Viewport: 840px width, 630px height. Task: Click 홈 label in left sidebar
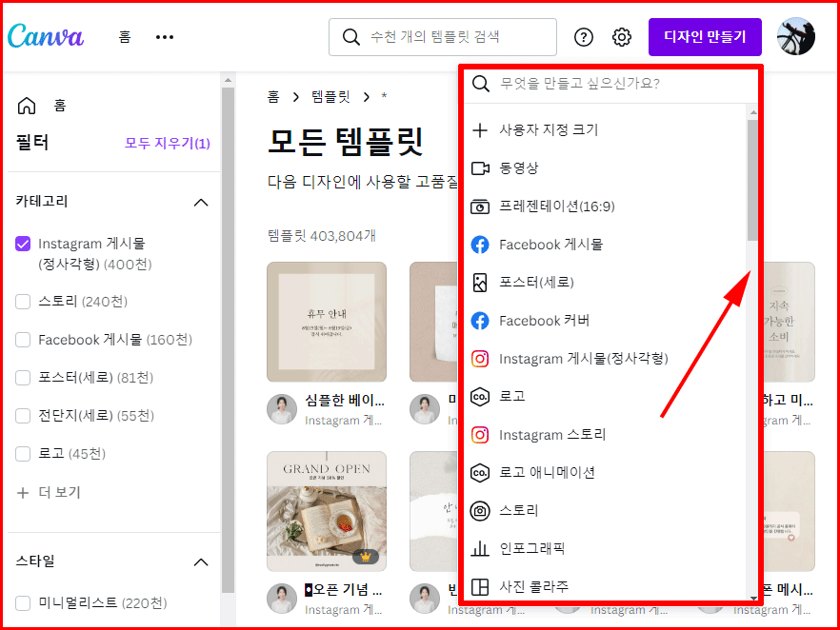click(59, 106)
